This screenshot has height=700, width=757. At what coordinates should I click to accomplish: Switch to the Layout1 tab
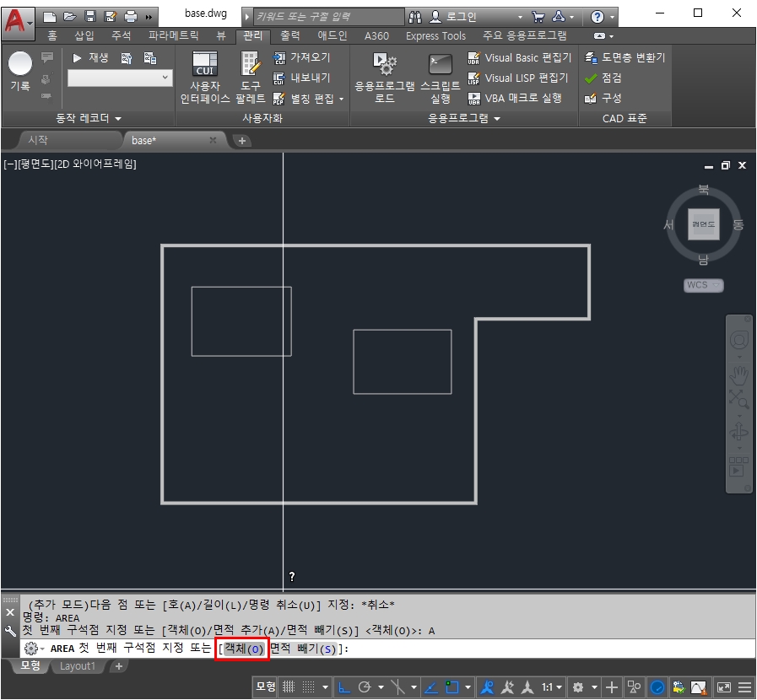(x=78, y=666)
